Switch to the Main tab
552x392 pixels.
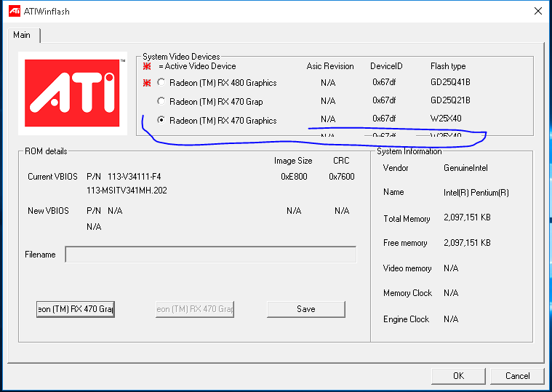pyautogui.click(x=23, y=35)
